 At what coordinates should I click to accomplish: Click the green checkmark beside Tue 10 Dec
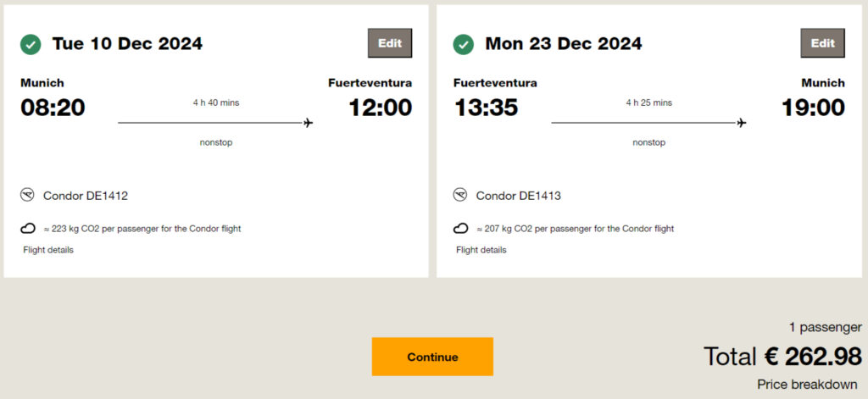click(31, 44)
